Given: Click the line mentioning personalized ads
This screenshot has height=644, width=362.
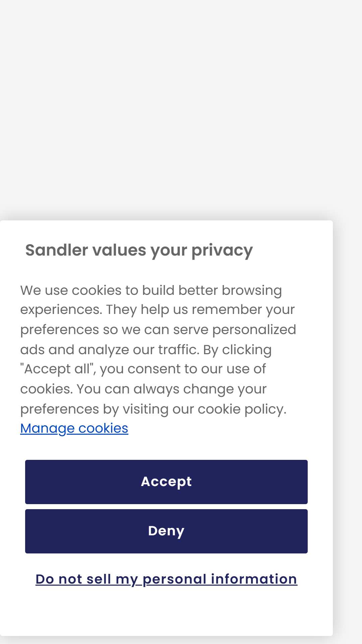Looking at the screenshot, I should [158, 330].
